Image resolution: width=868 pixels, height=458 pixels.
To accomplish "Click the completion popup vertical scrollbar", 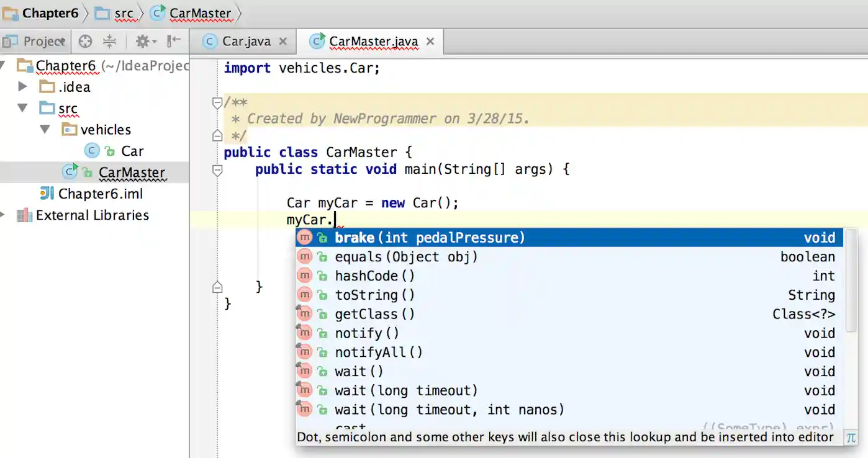I will coord(851,279).
